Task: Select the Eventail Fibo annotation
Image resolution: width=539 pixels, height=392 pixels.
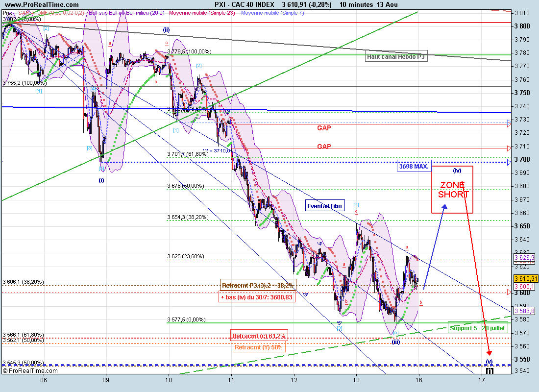Action: pyautogui.click(x=325, y=206)
